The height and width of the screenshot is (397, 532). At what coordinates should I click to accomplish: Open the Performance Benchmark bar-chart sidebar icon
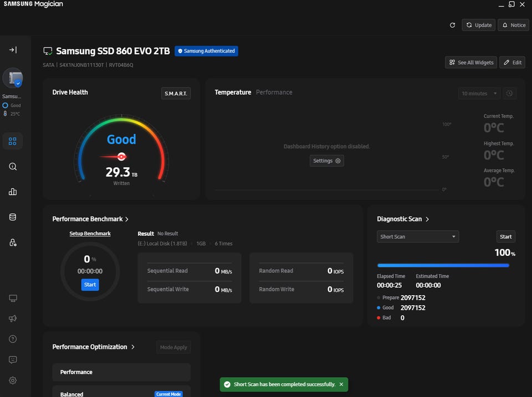[13, 192]
